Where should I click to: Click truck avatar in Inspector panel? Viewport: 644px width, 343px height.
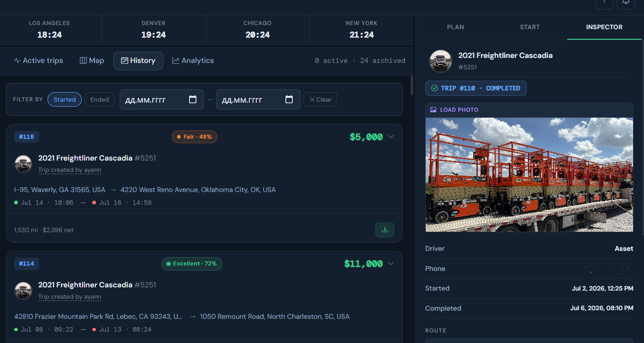[441, 61]
